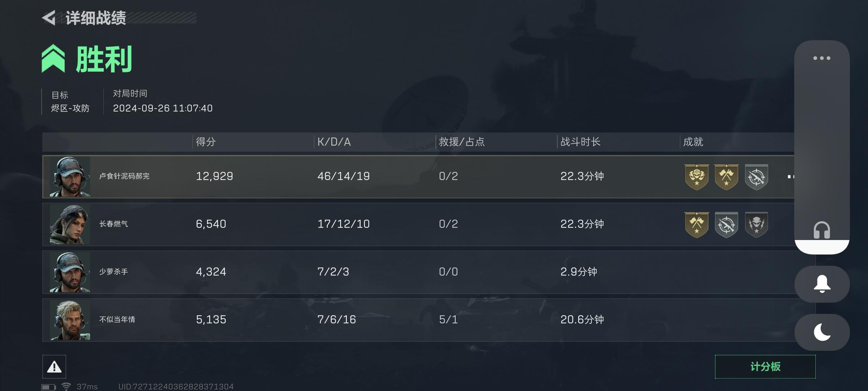
Task: Click the K/D/A column header
Action: [334, 142]
